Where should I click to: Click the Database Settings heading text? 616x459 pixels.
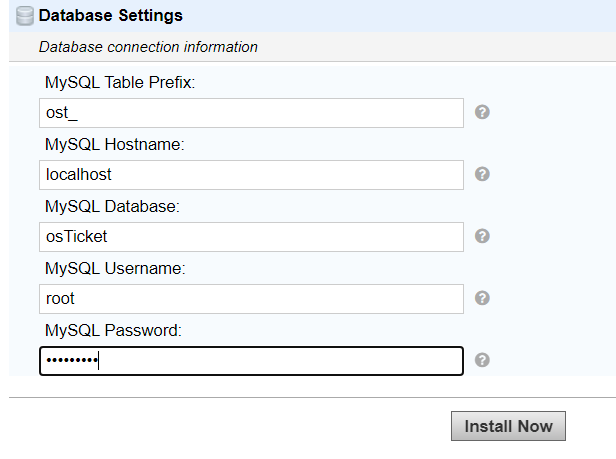[x=111, y=16]
